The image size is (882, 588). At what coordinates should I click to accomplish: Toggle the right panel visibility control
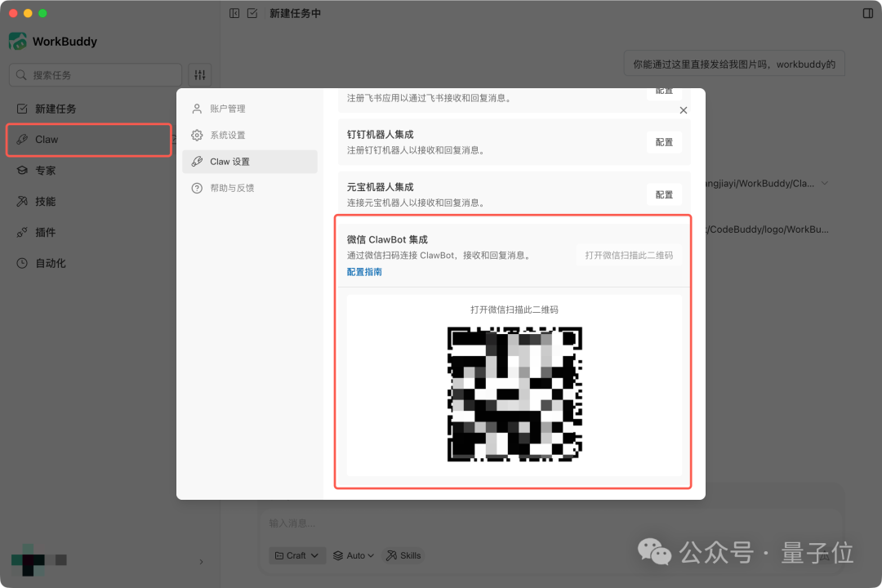point(868,13)
